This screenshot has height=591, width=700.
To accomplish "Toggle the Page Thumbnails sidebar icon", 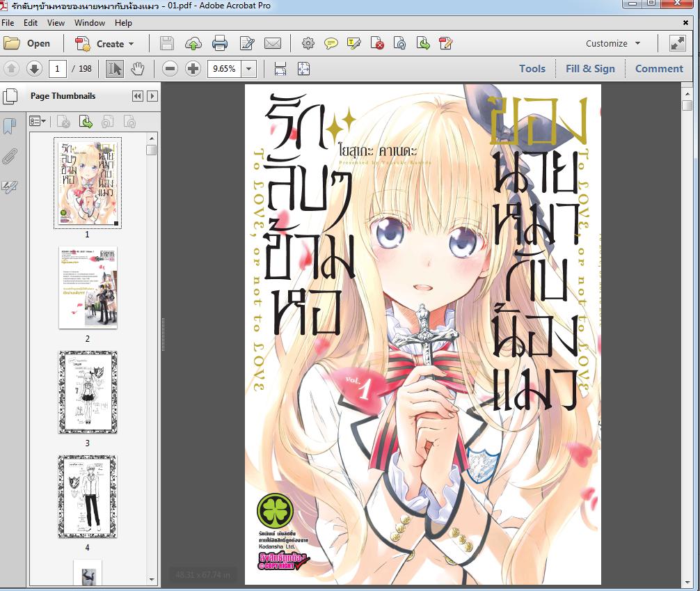I will click(x=10, y=96).
